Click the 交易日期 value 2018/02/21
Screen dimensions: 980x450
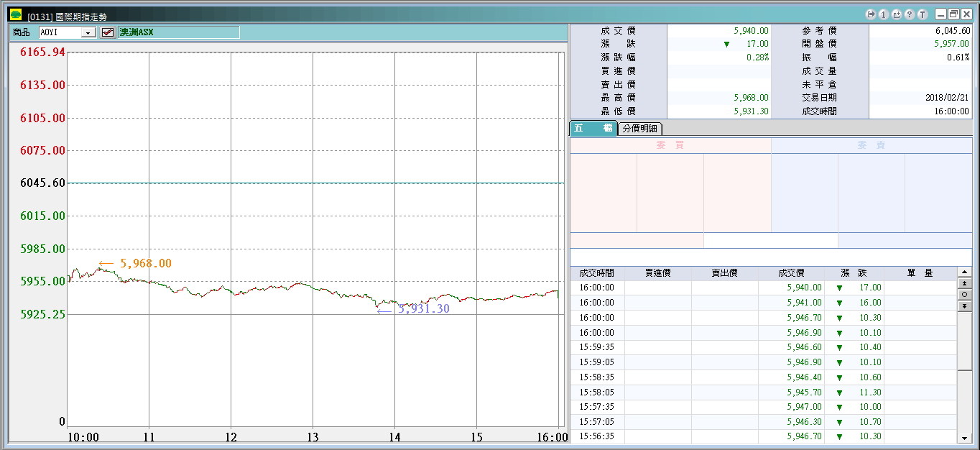point(948,98)
